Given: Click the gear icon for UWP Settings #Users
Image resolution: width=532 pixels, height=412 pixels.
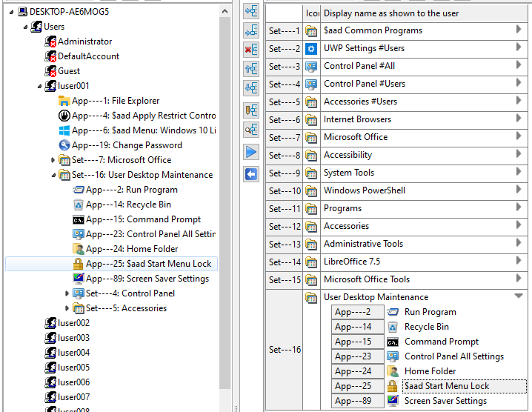Looking at the screenshot, I should pos(312,48).
